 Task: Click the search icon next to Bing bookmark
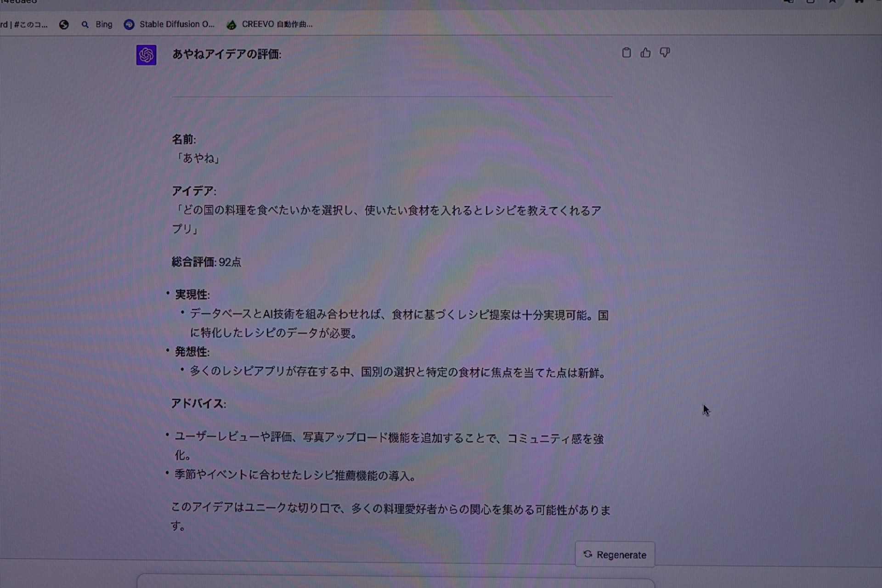point(85,25)
